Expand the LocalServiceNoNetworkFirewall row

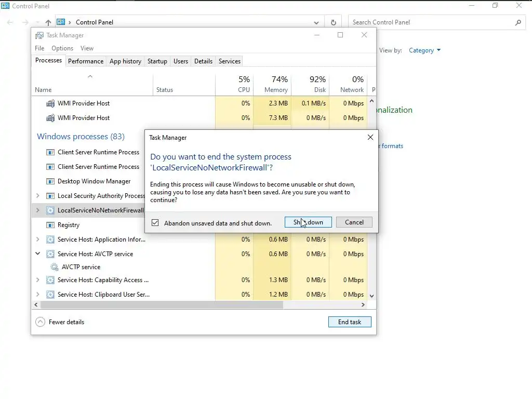(x=37, y=210)
